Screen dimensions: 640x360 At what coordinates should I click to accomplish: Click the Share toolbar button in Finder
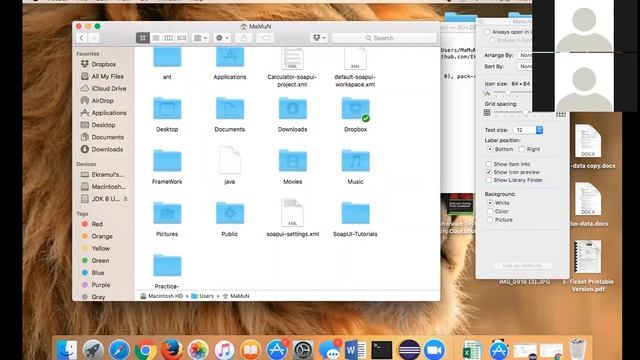pos(244,38)
